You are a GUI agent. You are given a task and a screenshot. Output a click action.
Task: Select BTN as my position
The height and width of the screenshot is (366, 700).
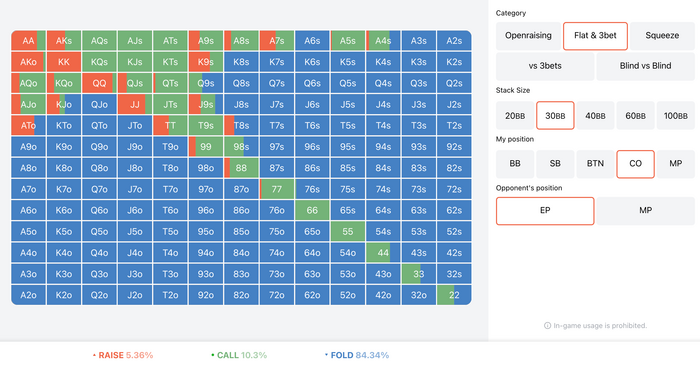point(595,164)
